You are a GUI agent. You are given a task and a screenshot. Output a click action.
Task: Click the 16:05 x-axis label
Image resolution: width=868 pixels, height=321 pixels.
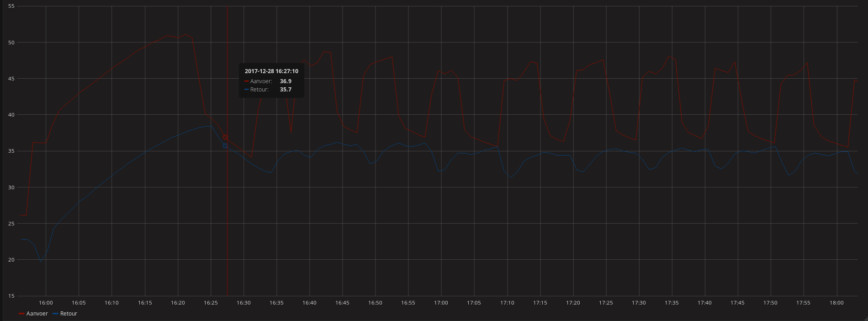coord(79,303)
